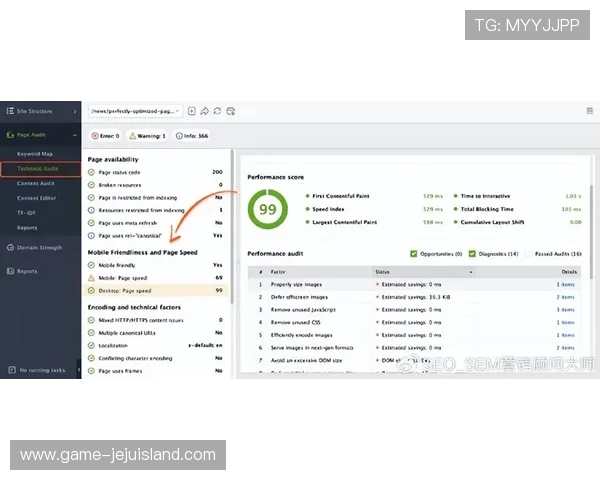This screenshot has height=480, width=600.
Task: Click the share arrow icon in toolbar
Action: coord(204,111)
